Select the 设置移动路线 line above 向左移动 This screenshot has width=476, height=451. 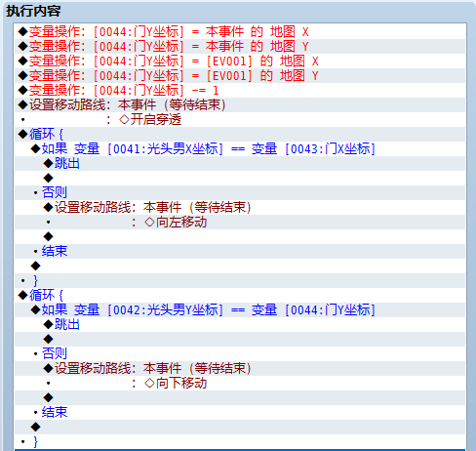coord(240,208)
